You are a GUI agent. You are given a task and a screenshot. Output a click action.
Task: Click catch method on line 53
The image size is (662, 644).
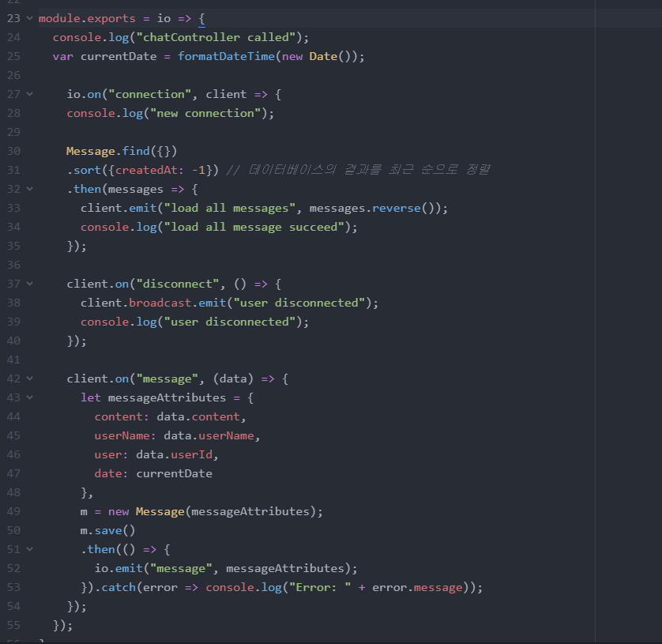(x=118, y=587)
